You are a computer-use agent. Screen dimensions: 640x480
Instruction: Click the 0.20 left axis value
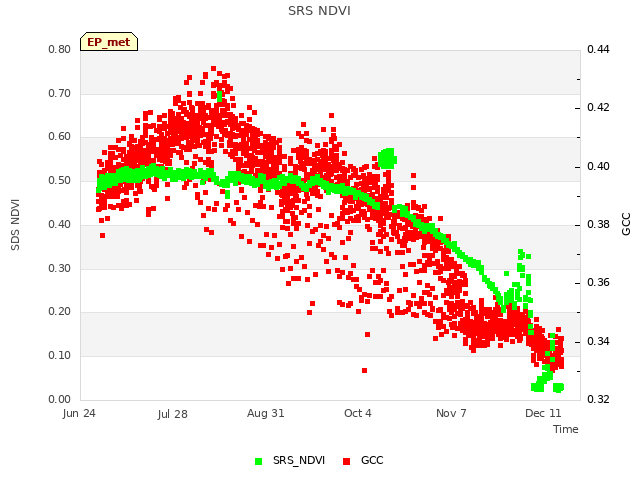pos(60,312)
